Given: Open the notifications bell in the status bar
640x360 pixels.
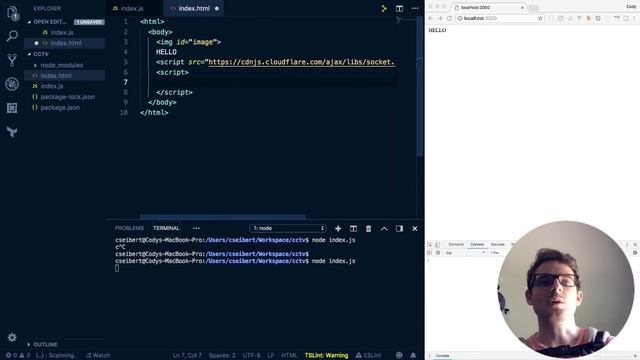Looking at the screenshot, I should coord(413,355).
